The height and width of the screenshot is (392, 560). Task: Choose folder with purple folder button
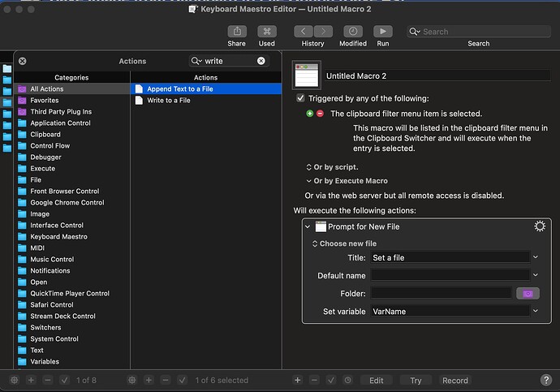pos(528,294)
